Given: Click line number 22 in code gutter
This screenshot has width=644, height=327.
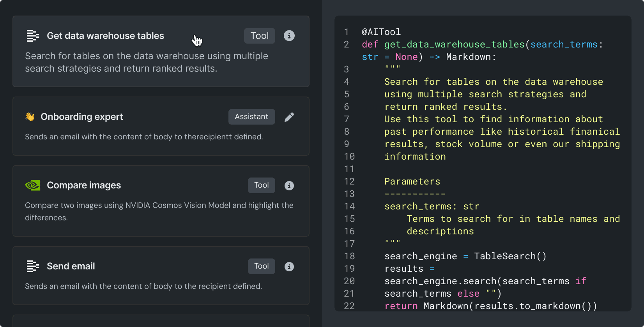Looking at the screenshot, I should (349, 306).
